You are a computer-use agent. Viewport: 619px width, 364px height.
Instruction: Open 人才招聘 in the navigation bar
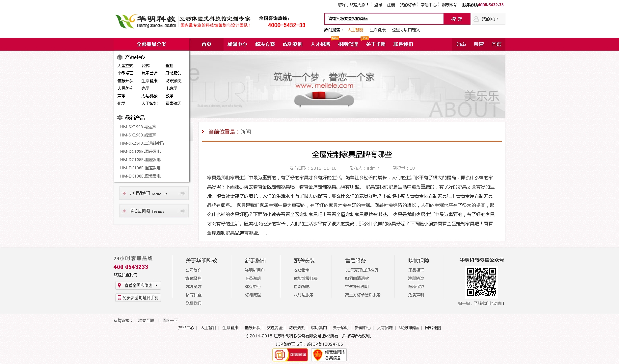click(320, 44)
